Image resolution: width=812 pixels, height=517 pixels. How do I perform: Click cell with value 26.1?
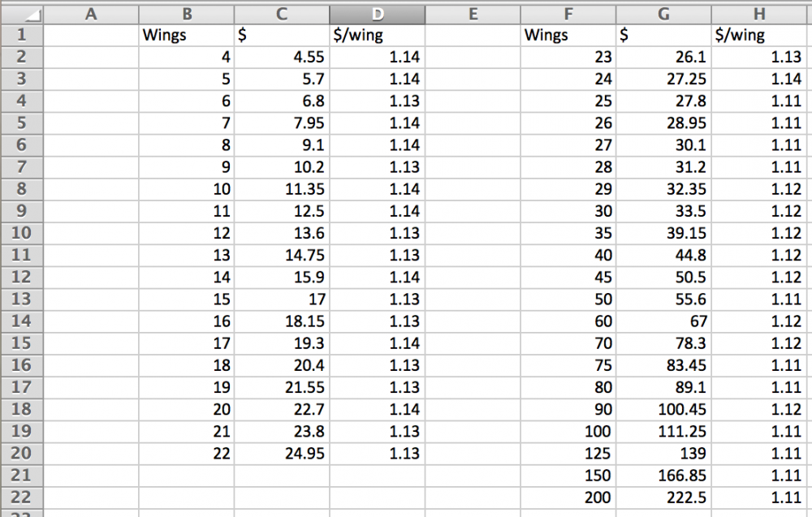coord(663,57)
